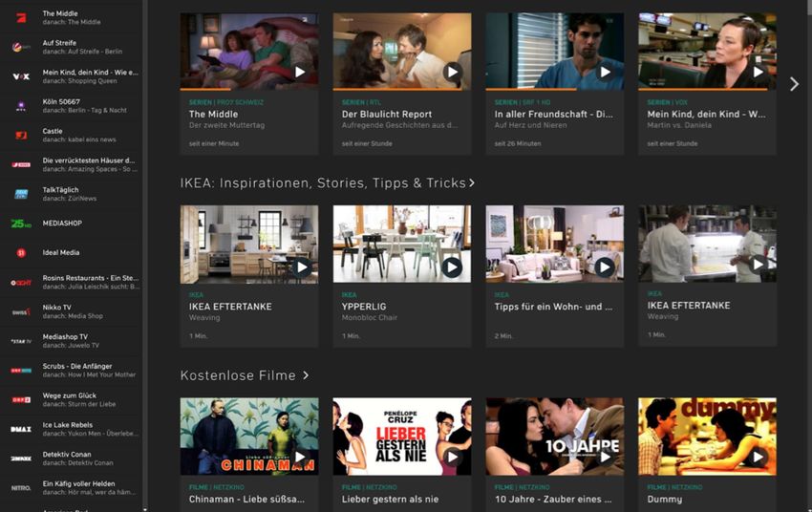Click 'Monobloc Chair' subtitle text

[x=370, y=317]
